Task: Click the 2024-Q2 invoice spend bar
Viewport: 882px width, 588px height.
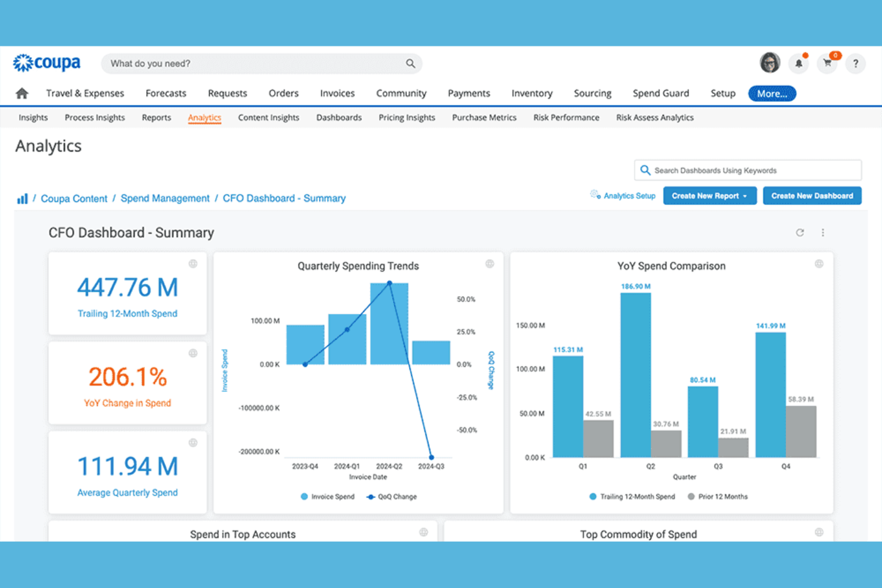Action: pyautogui.click(x=389, y=323)
